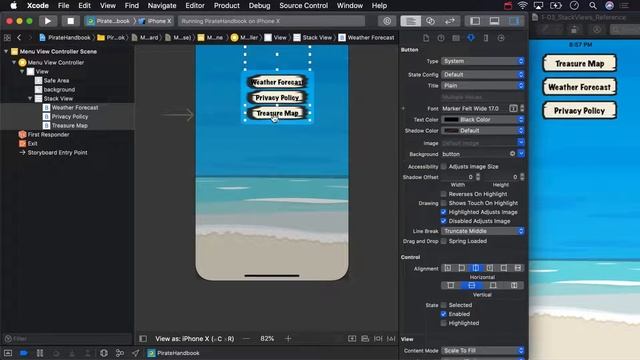640x360 pixels.
Task: Pause program execution in debug bar
Action: coord(40,353)
